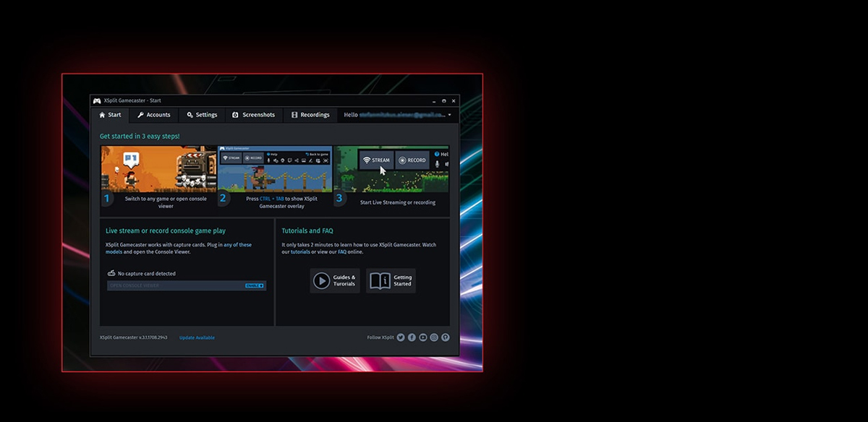The height and width of the screenshot is (422, 868).
Task: Click the capture card icon beside detection message
Action: [111, 273]
